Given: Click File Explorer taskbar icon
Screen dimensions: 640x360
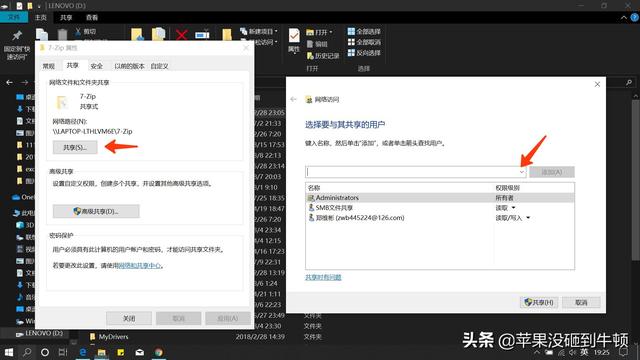Looking at the screenshot, I should coord(102,352).
